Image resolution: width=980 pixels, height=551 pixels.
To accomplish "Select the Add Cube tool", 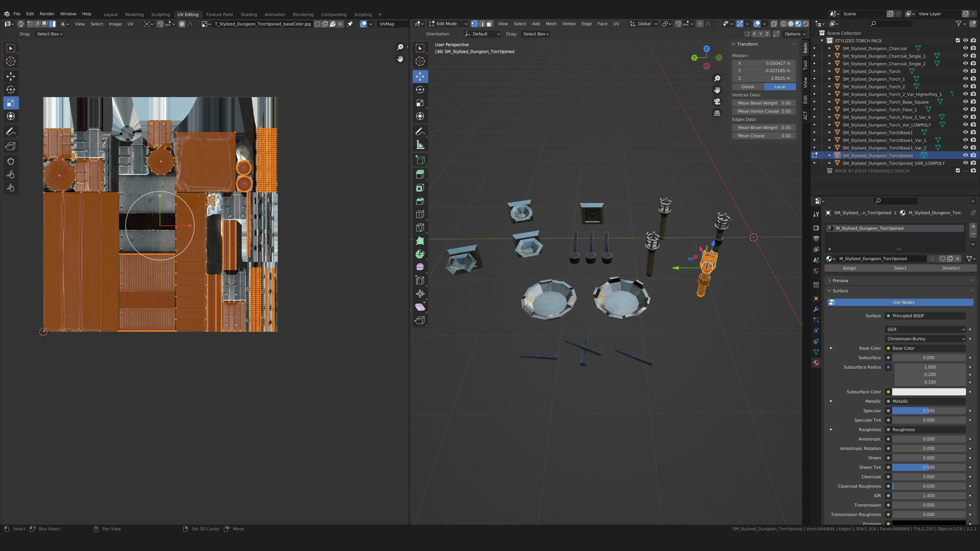I will click(x=420, y=160).
